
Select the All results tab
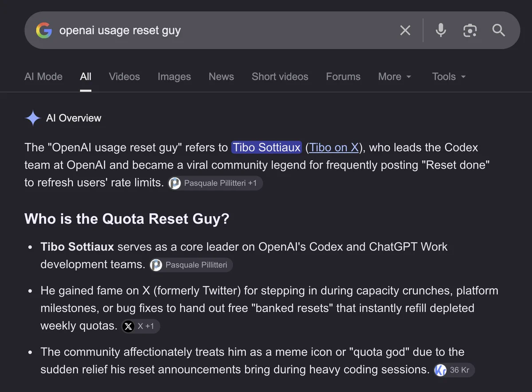pos(86,77)
